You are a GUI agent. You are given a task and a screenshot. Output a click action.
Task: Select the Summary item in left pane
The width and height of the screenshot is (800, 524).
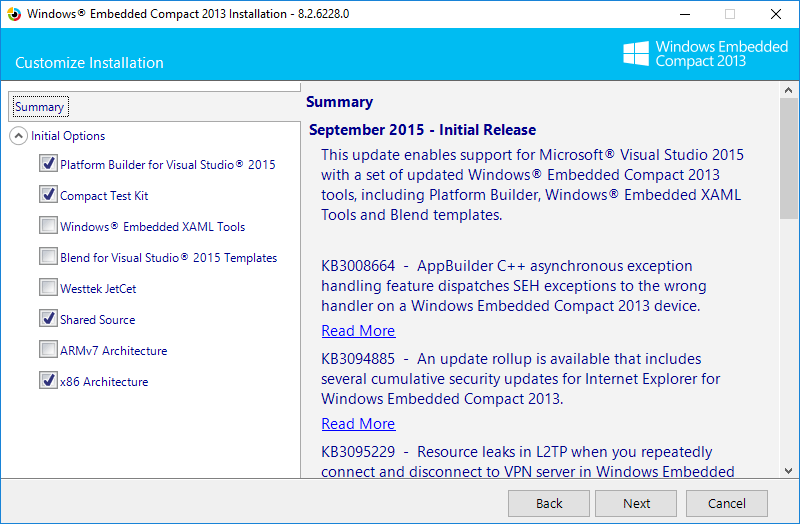click(x=40, y=107)
